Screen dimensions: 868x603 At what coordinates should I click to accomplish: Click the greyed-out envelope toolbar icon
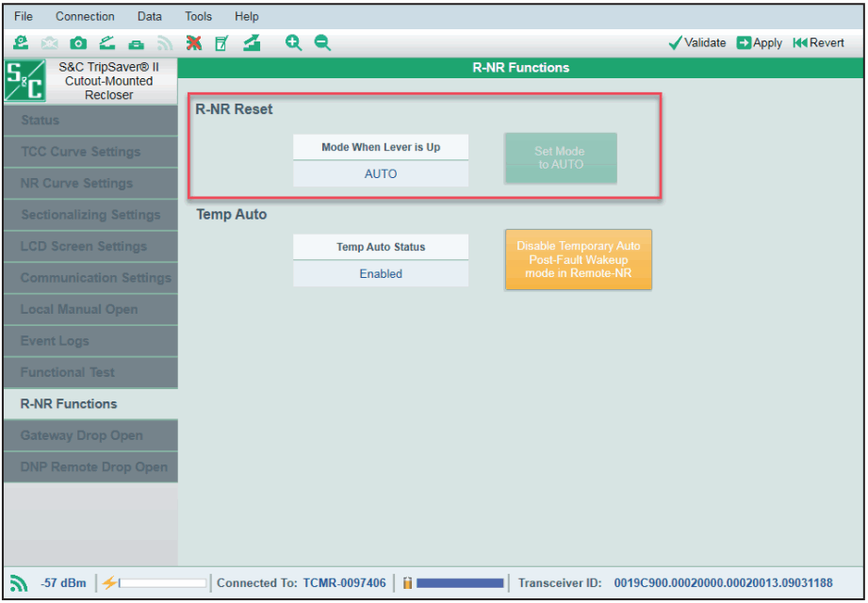pyautogui.click(x=49, y=42)
